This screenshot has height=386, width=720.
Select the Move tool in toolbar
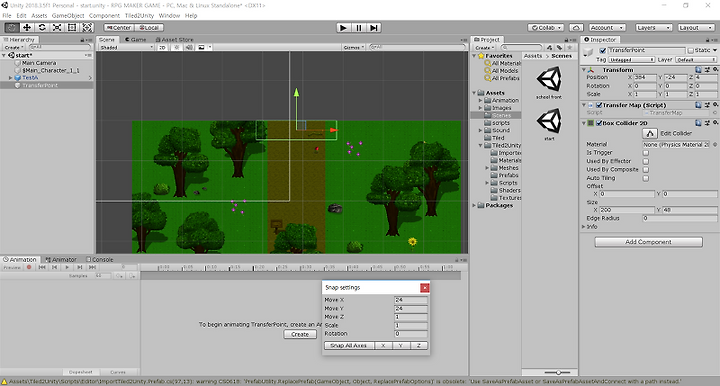click(27, 28)
